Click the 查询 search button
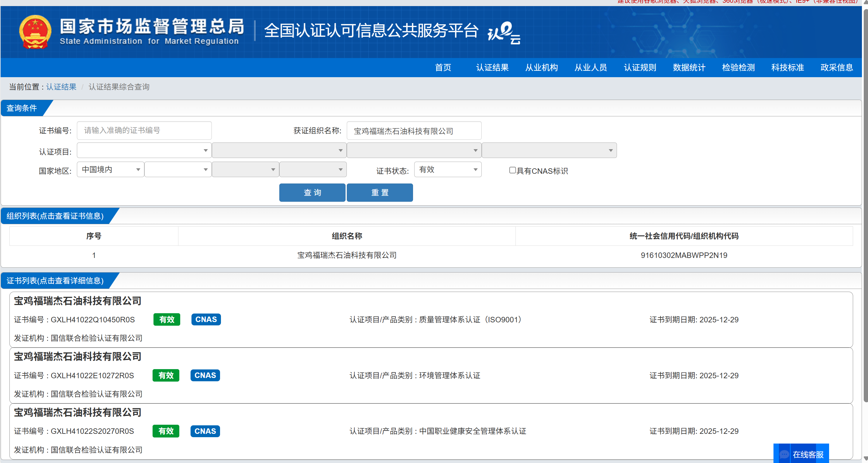Screen dimensions: 868x463 (x=312, y=193)
